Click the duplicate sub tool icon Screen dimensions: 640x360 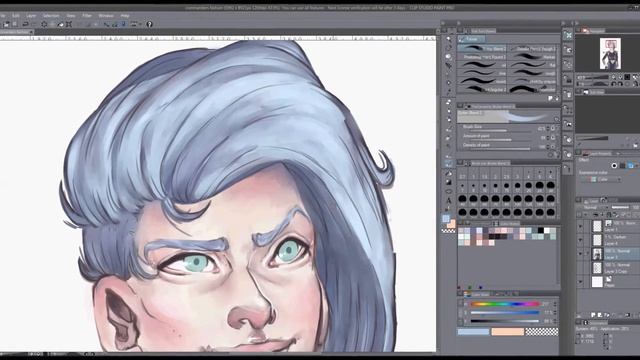(x=551, y=98)
